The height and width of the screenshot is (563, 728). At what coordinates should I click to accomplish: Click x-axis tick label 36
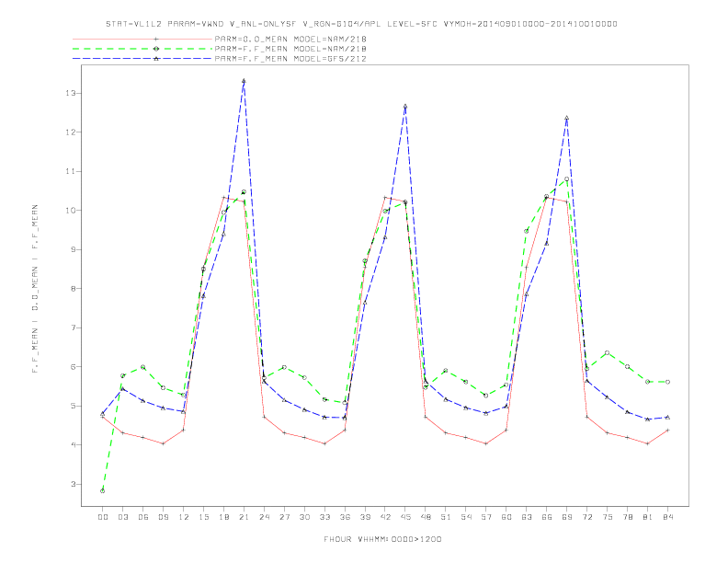pyautogui.click(x=345, y=517)
